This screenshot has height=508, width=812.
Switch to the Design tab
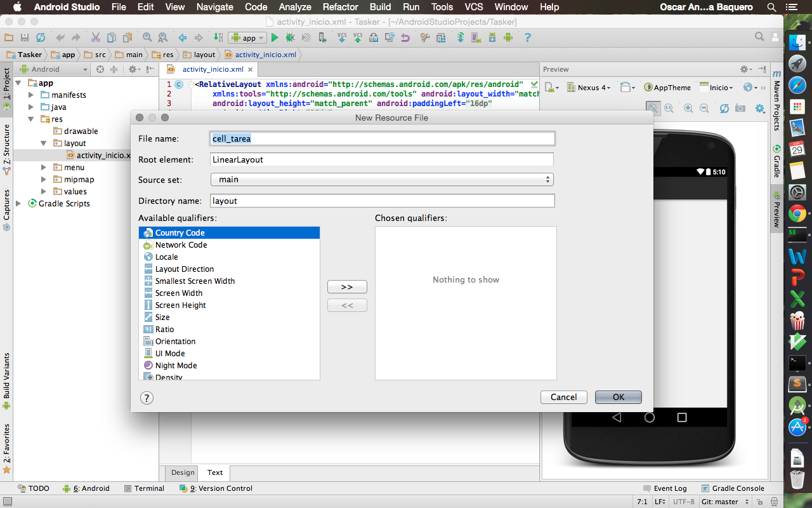pyautogui.click(x=183, y=472)
